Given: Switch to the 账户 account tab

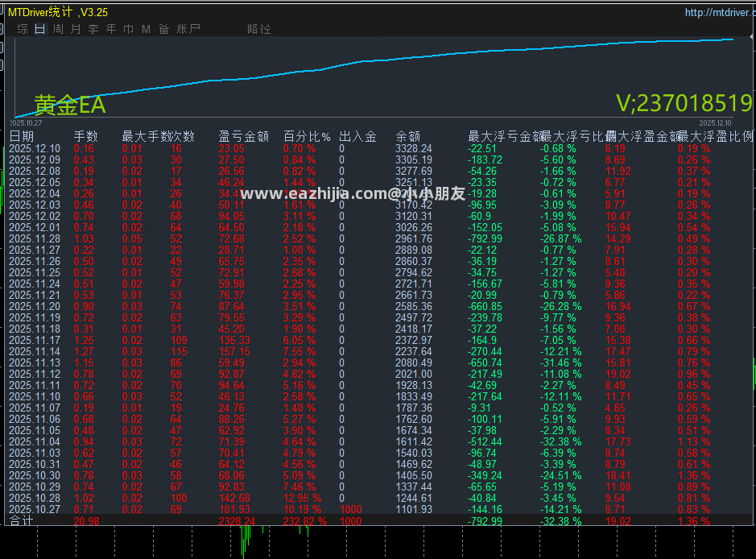Looking at the screenshot, I should 188,29.
